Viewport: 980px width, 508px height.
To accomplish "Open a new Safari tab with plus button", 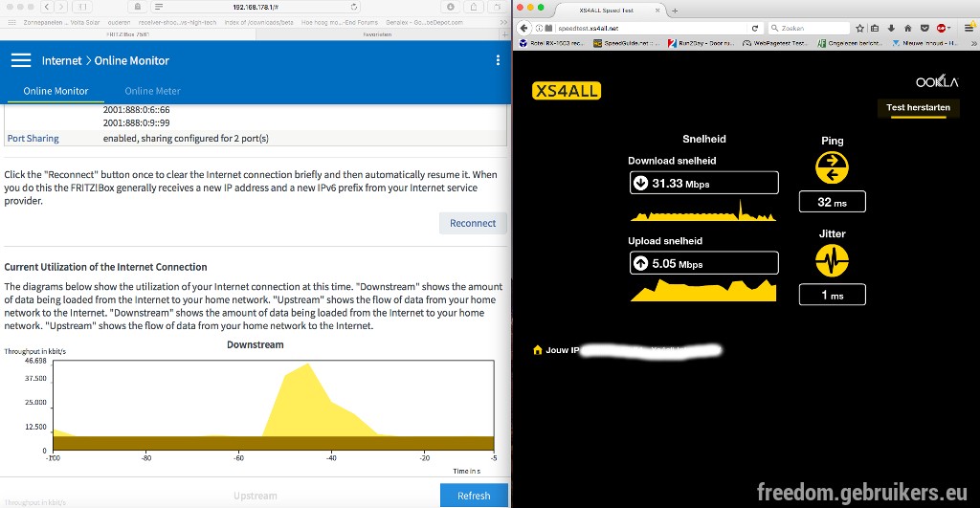I will point(504,34).
